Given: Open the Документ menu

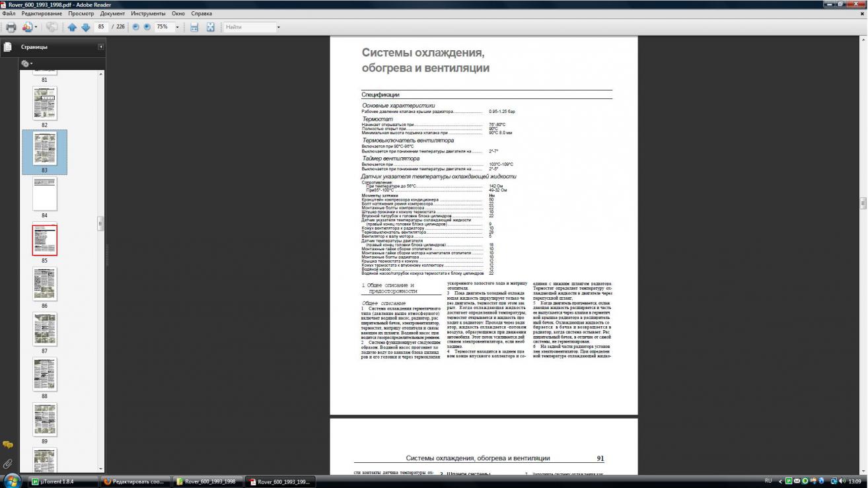Looking at the screenshot, I should (x=113, y=13).
